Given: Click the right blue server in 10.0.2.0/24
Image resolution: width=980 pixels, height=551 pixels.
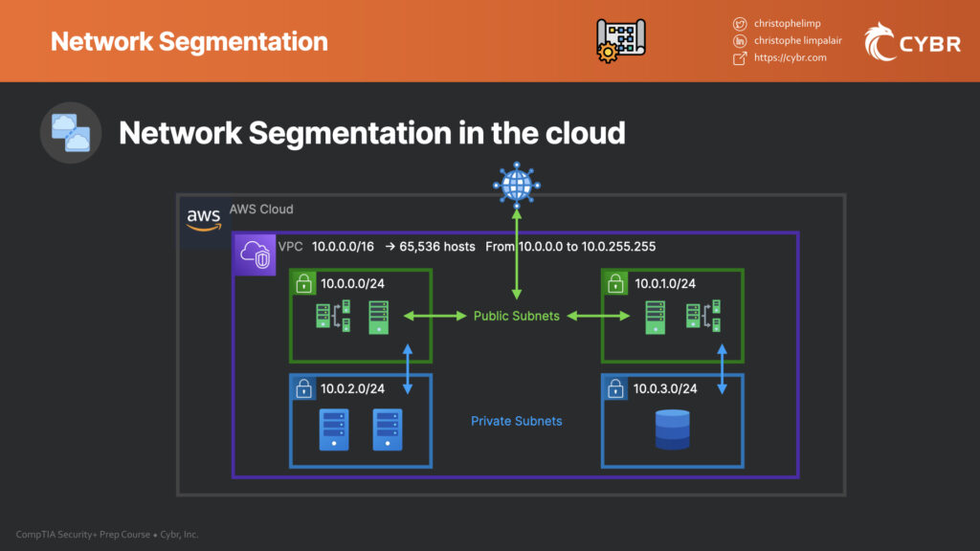Looking at the screenshot, I should tap(388, 430).
